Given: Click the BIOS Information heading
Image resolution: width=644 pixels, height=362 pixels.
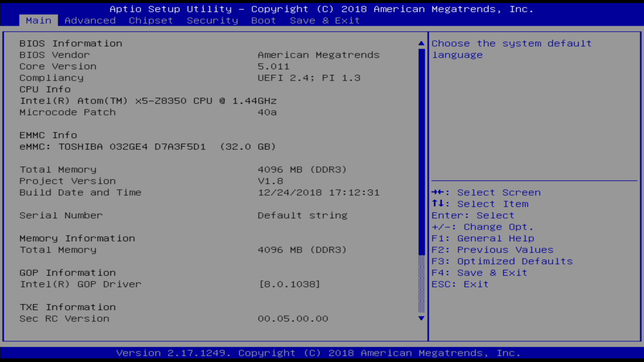Looking at the screenshot, I should (71, 44).
